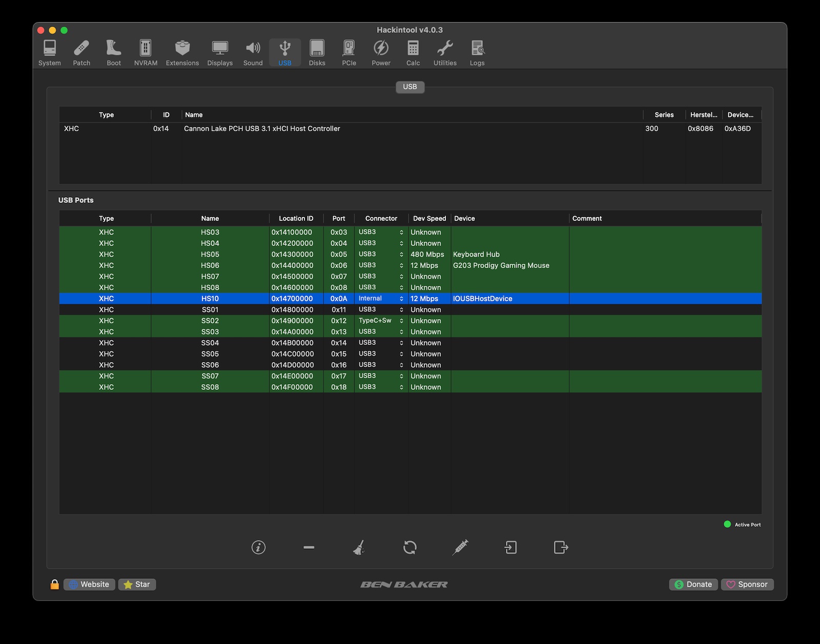820x644 pixels.
Task: Select the SS01 port row
Action: tap(210, 310)
